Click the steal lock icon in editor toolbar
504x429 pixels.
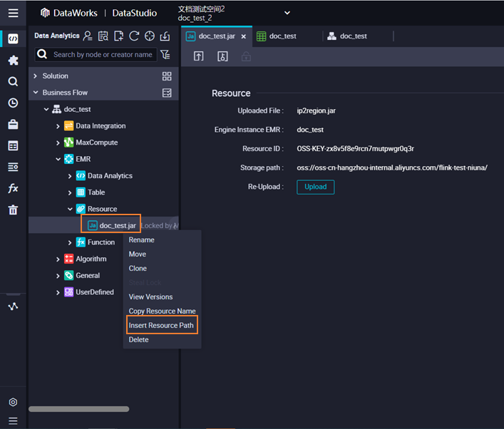pos(222,56)
